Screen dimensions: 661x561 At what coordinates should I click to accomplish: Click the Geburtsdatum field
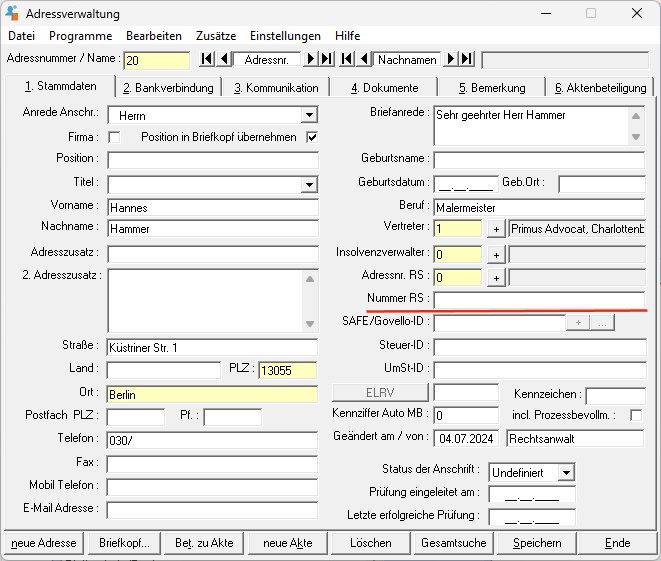point(466,184)
